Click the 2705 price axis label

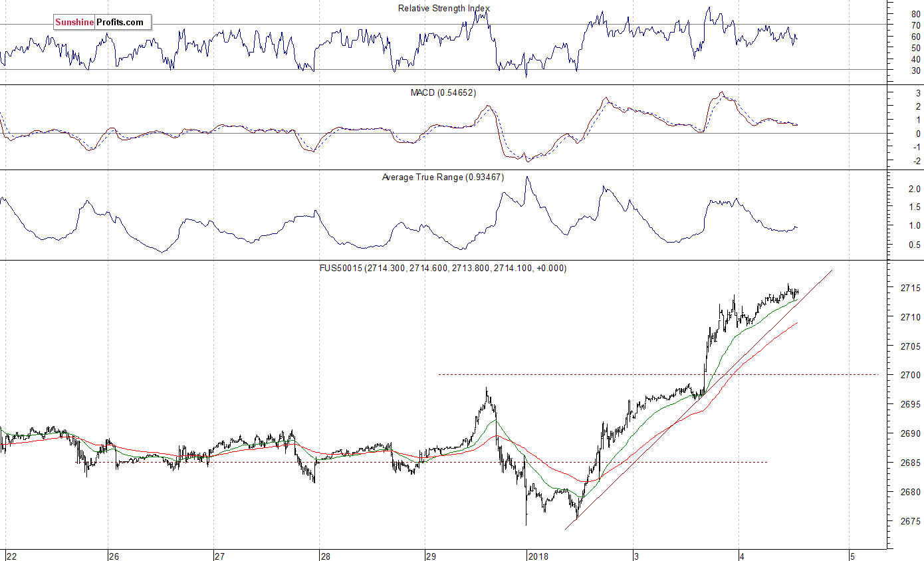tap(911, 346)
